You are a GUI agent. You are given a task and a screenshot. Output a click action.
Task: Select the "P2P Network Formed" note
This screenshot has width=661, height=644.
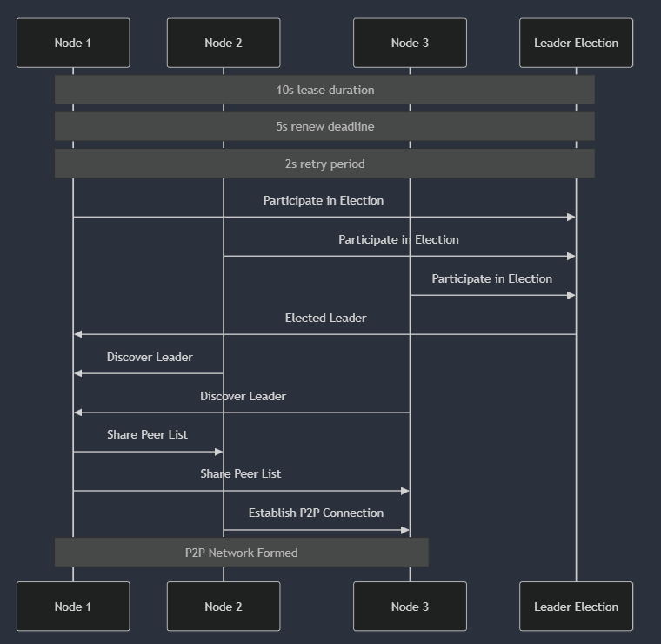point(241,553)
